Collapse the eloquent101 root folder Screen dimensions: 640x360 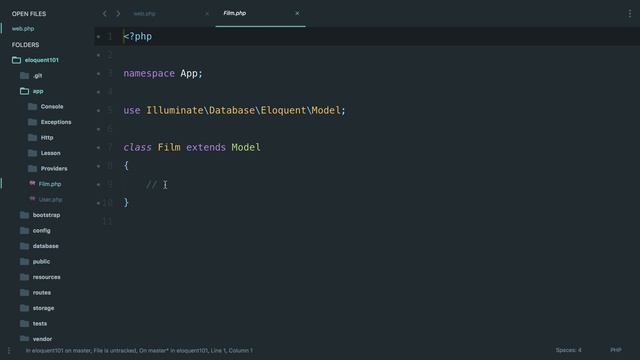pos(35,60)
